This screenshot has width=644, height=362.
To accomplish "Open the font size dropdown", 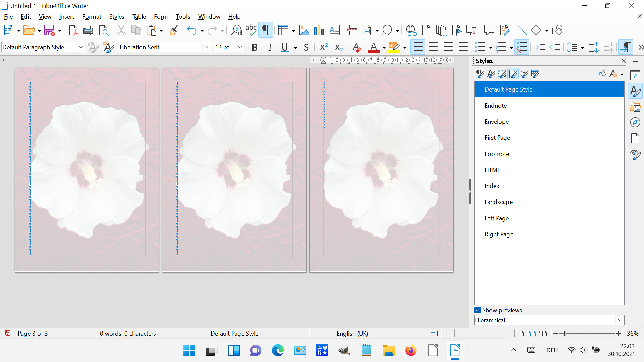I will point(240,47).
